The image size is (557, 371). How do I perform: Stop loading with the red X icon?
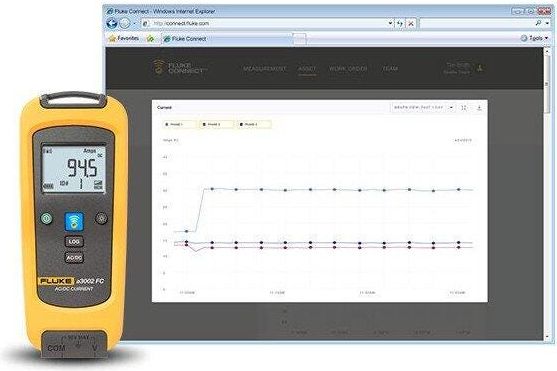[x=411, y=23]
